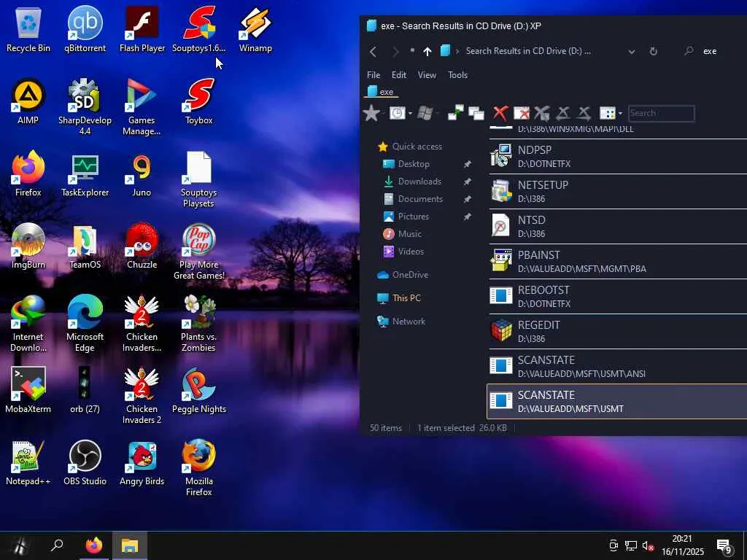
Task: Select the Toybox desktop shortcut
Action: (198, 101)
